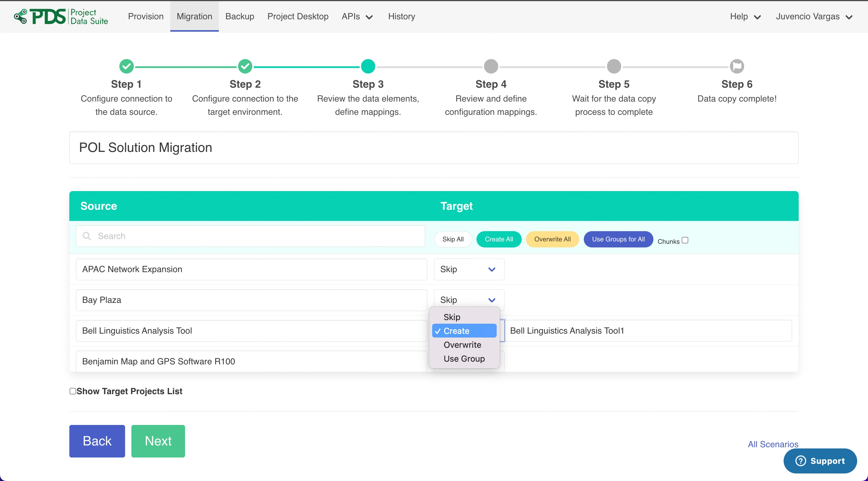Check Show Target Projects List
Viewport: 868px width, 481px height.
pos(73,391)
